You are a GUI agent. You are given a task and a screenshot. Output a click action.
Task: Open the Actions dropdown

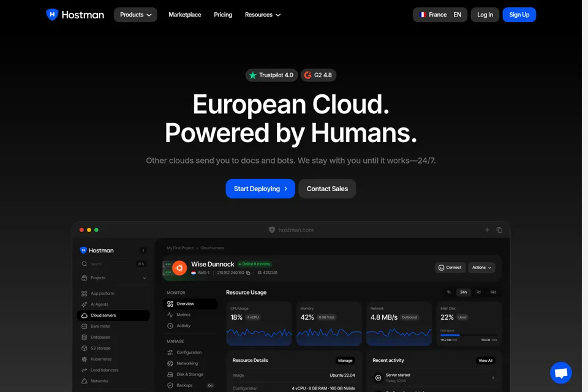point(481,268)
